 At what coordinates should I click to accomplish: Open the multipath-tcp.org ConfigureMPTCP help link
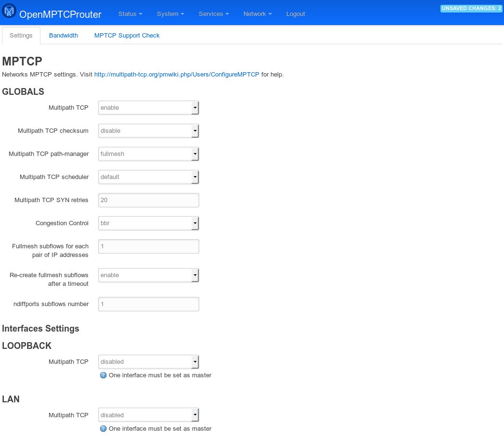click(177, 75)
